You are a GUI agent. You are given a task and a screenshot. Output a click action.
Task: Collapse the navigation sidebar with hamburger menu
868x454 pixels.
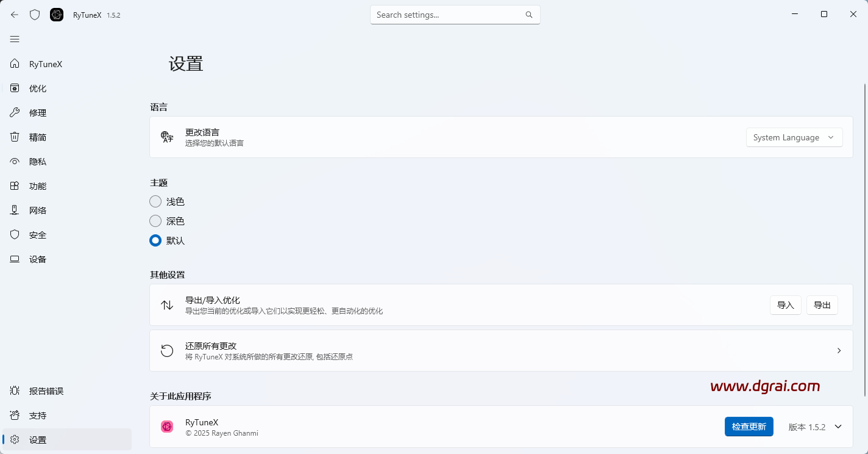click(15, 39)
